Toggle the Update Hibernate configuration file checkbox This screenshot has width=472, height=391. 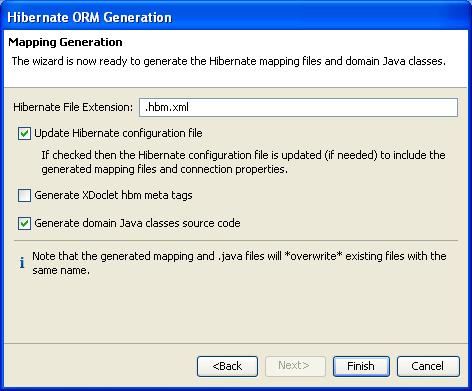(x=24, y=134)
